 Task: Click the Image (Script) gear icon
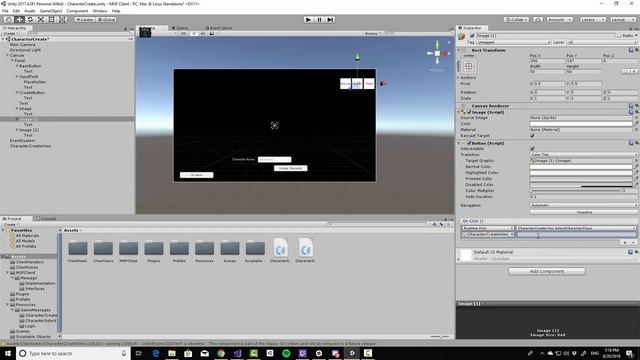click(x=637, y=112)
